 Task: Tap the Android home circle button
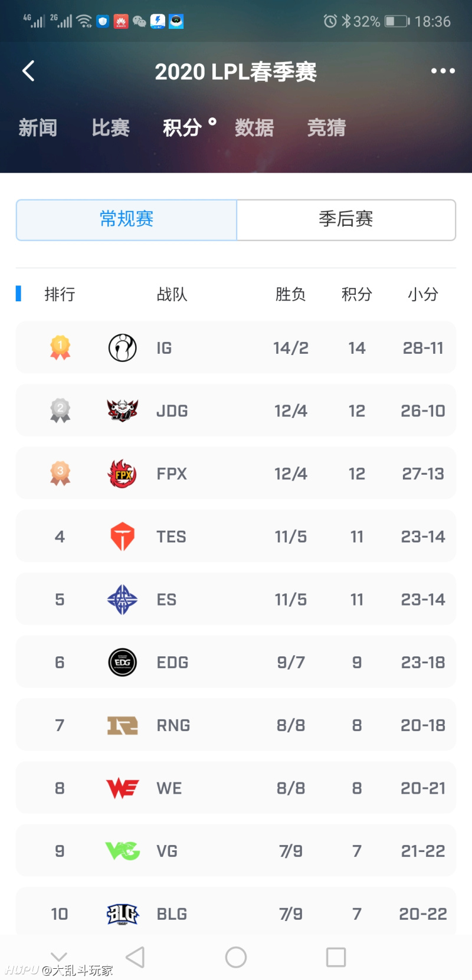pos(236,957)
